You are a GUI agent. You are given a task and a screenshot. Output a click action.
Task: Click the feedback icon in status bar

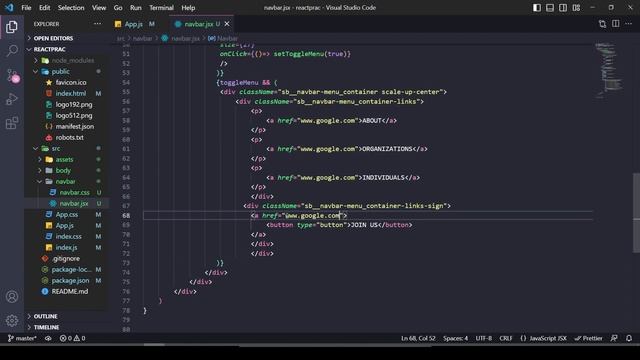point(614,338)
